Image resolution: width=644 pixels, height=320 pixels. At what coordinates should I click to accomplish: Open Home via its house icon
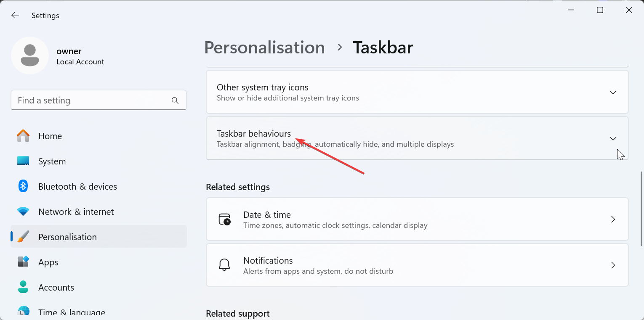pos(23,136)
